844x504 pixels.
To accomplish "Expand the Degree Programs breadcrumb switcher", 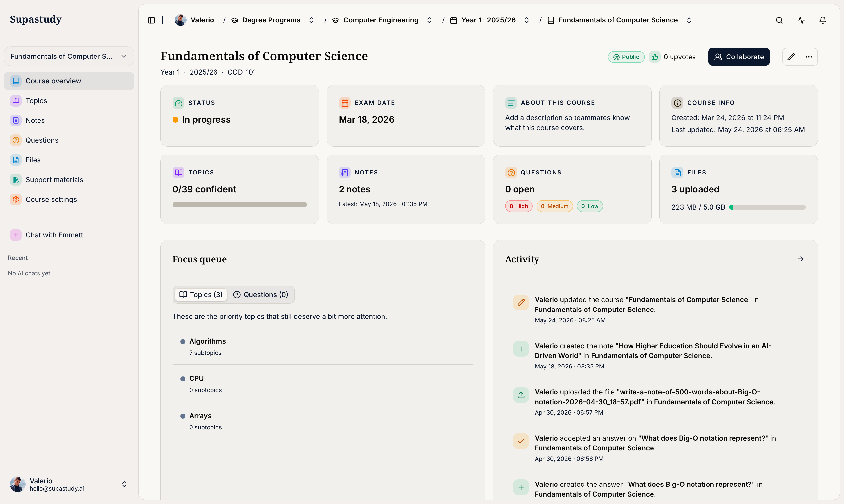I will point(311,20).
